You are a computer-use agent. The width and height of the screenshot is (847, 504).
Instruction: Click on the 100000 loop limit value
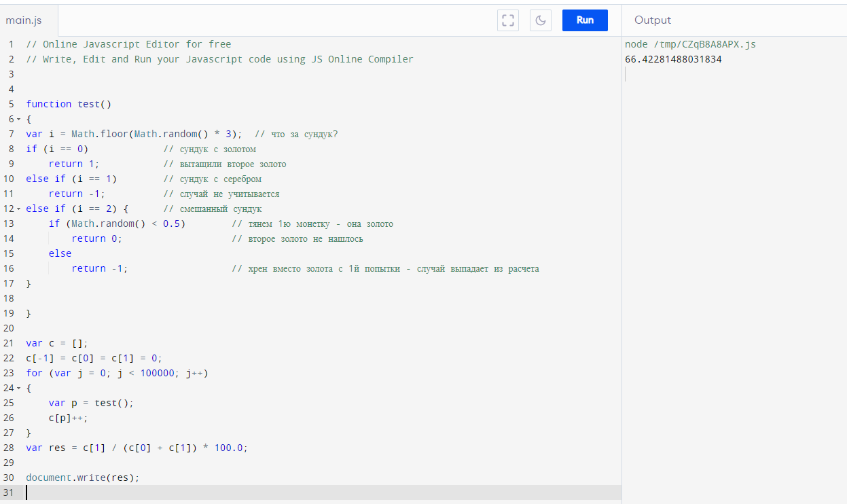[154, 373]
